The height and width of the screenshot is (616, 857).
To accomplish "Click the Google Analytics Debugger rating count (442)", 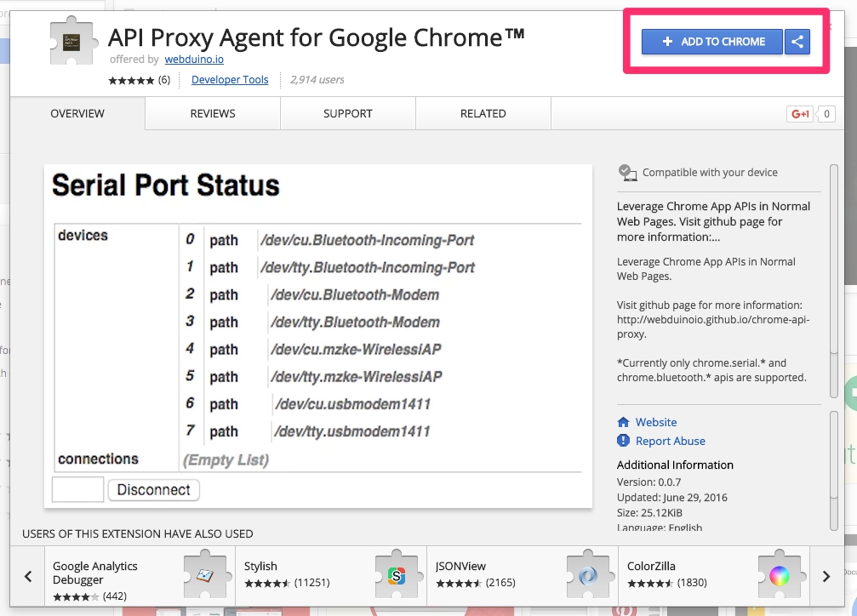I will pos(114,596).
